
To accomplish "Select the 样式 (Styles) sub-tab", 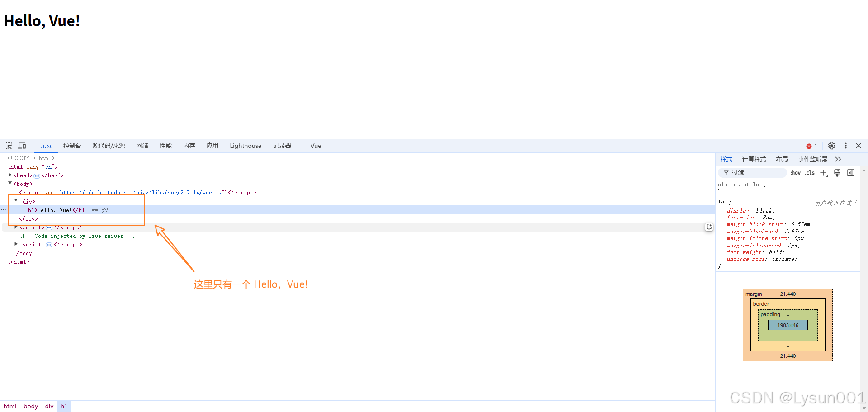I will pyautogui.click(x=726, y=159).
